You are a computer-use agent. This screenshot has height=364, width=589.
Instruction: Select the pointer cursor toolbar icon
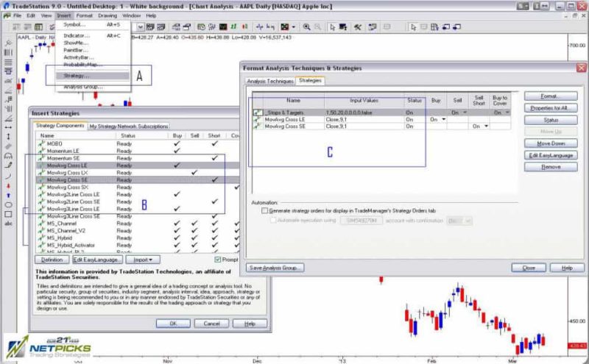coord(332,27)
